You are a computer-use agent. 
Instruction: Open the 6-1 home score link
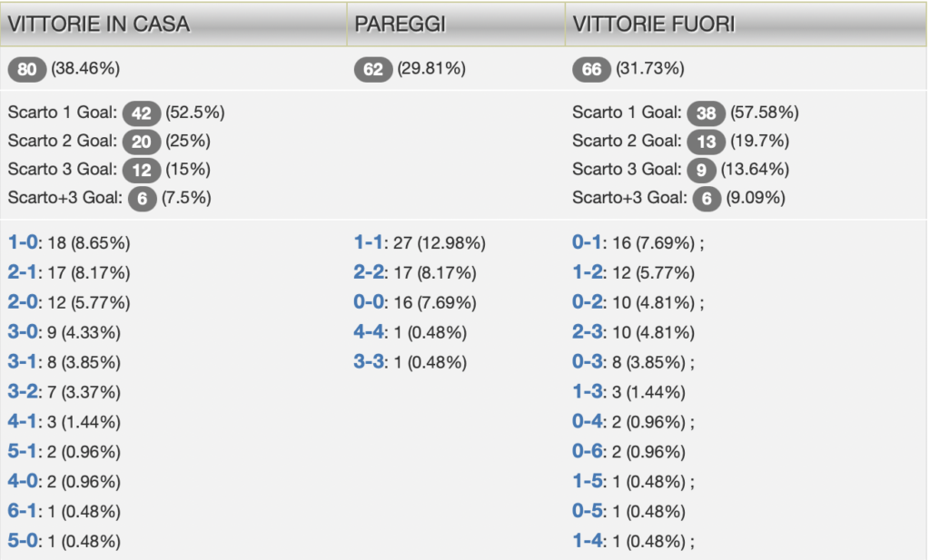click(x=23, y=511)
